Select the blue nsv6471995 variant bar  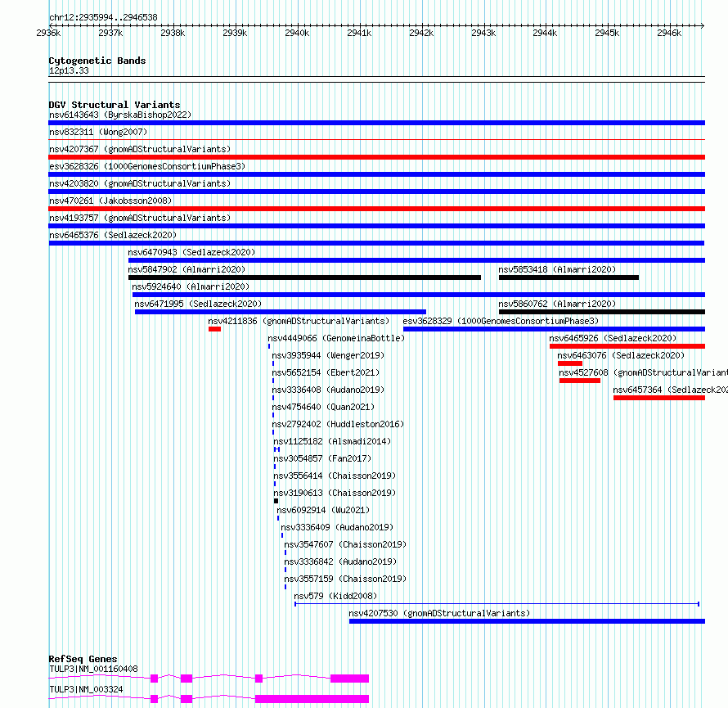pos(281,312)
